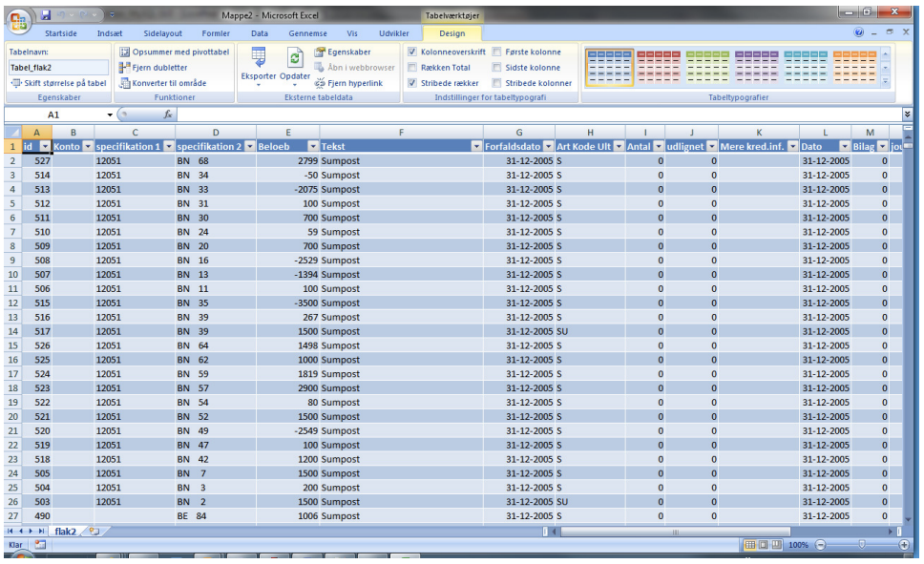Go to the last sheet with the navigation arrow
The image size is (924, 564).
(x=41, y=531)
